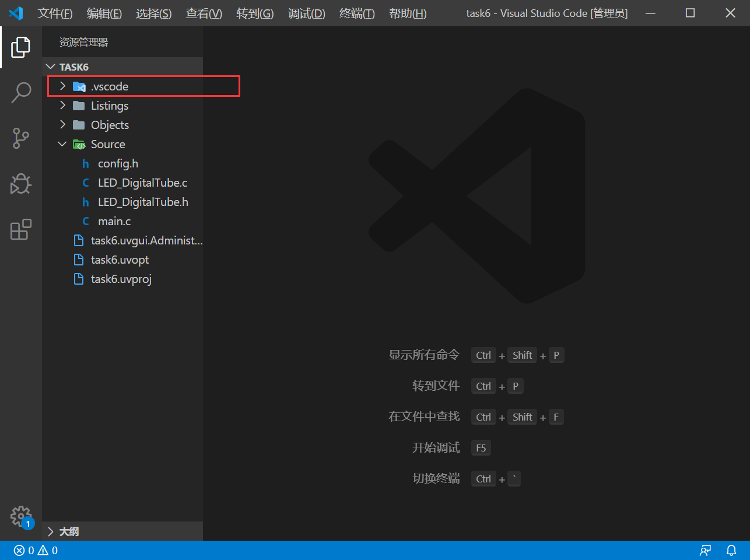
Task: Open the 调试(D) menu
Action: click(x=307, y=13)
